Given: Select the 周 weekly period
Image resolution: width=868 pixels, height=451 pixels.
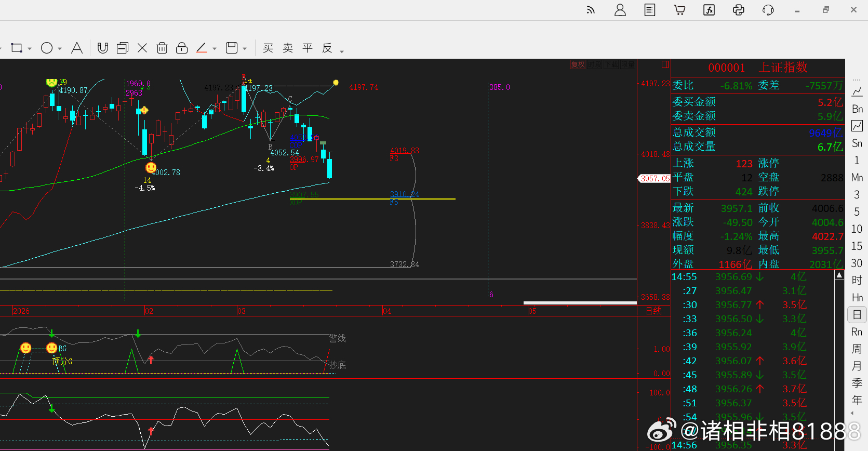Looking at the screenshot, I should coord(857,349).
